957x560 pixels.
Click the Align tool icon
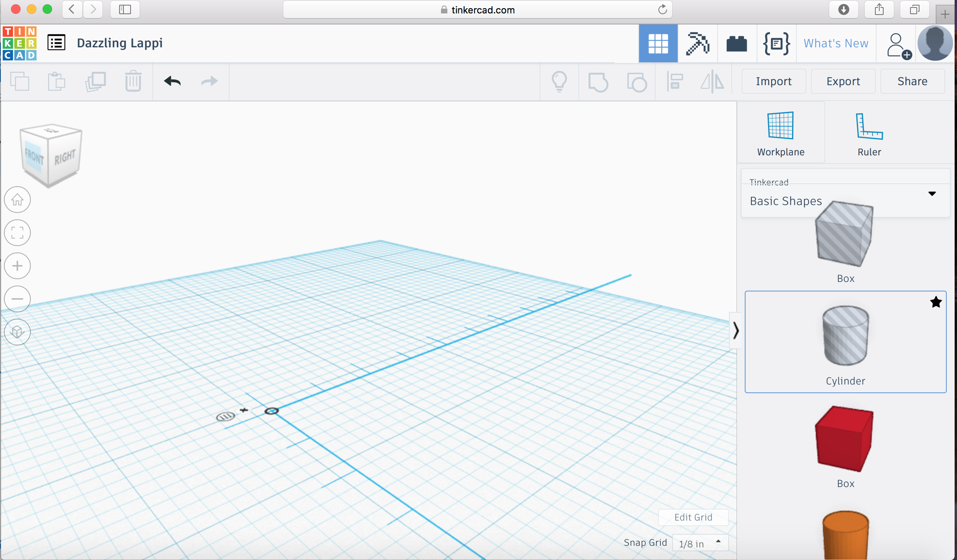pos(675,81)
